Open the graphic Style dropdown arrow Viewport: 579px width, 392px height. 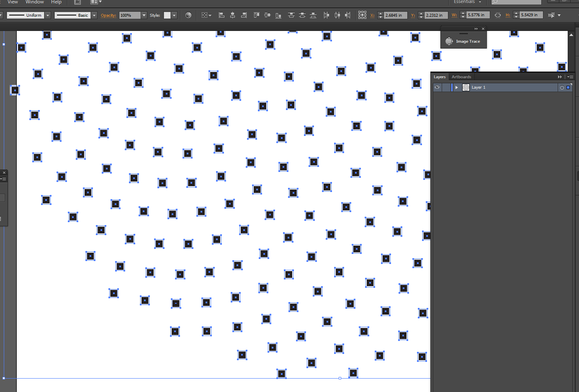[174, 15]
